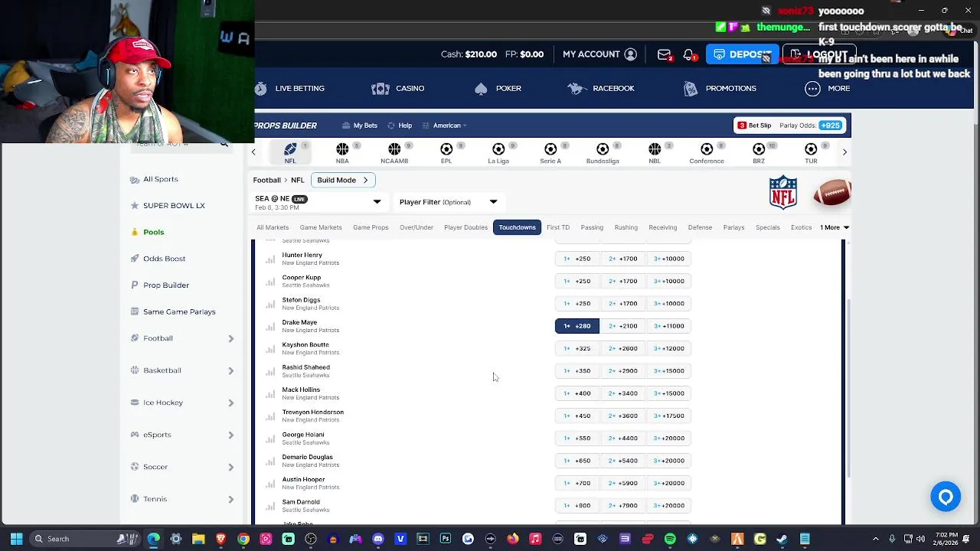Switch to the Rushing tab
980x551 pixels.
(626, 227)
